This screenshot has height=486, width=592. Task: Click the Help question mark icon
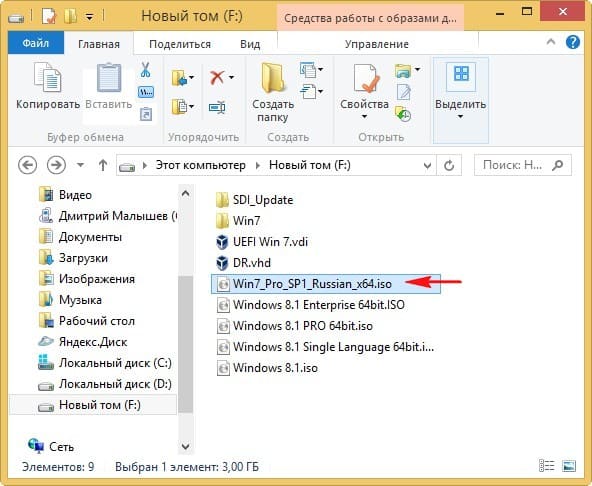573,42
